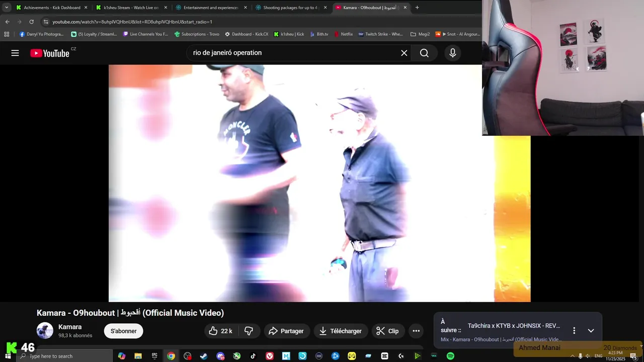Reload the current page
The width and height of the screenshot is (644, 362).
point(31,22)
